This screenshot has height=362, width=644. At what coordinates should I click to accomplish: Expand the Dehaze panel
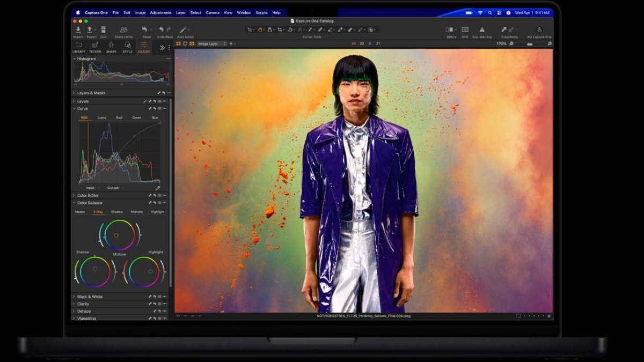[74, 311]
